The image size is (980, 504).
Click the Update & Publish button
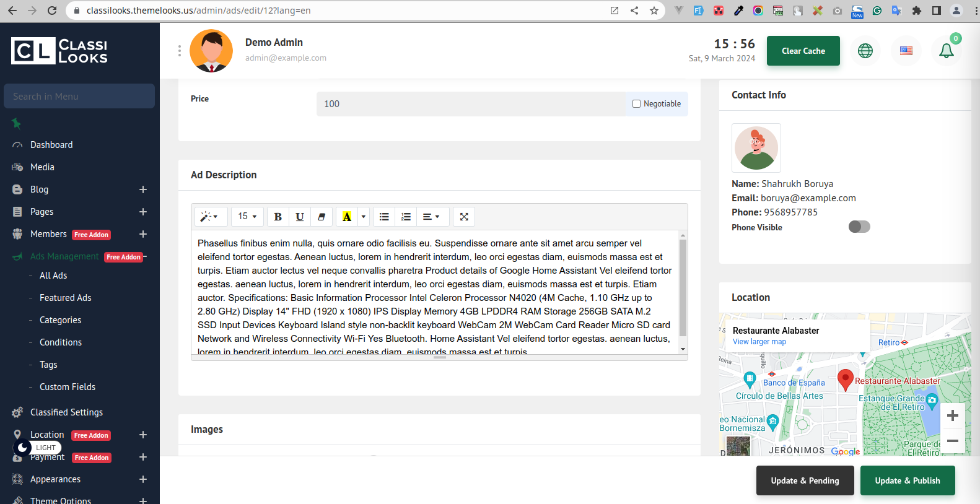click(x=907, y=480)
